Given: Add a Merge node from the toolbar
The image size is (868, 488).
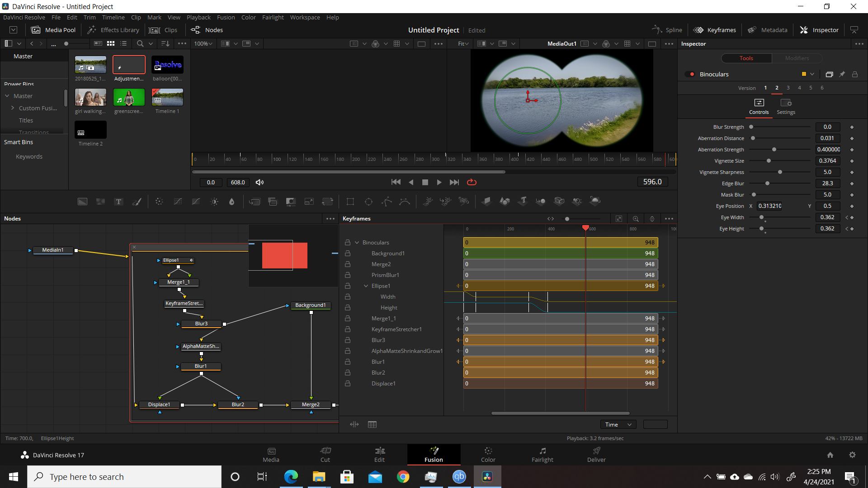Looking at the screenshot, I should [x=255, y=202].
